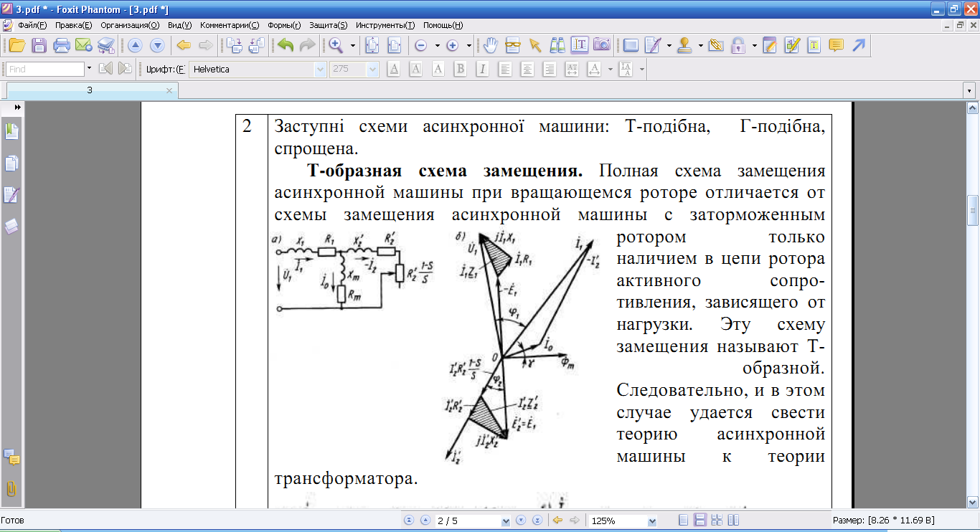This screenshot has height=532, width=980.
Task: Click the padlock security icon
Action: pos(738,45)
